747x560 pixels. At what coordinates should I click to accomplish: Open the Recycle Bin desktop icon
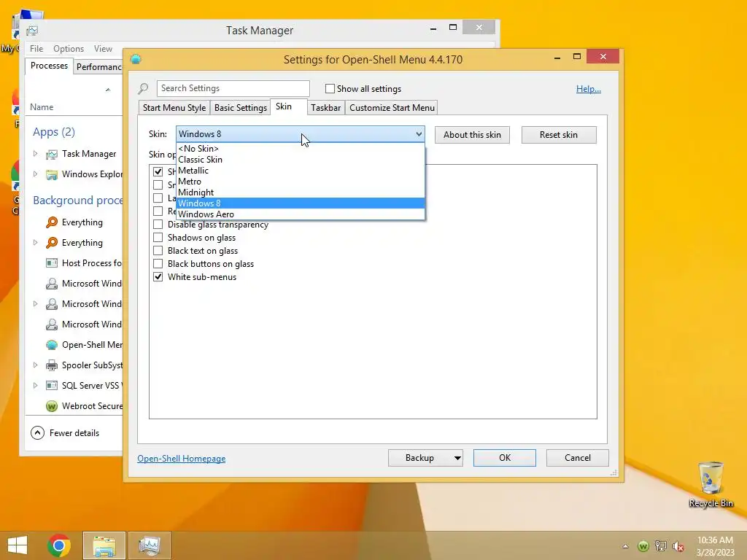tap(711, 485)
